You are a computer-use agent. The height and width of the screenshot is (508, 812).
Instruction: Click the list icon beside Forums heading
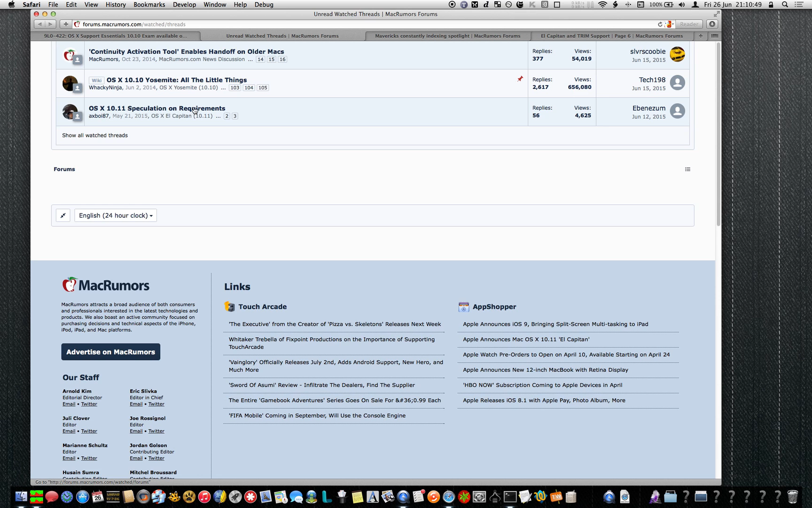(687, 169)
